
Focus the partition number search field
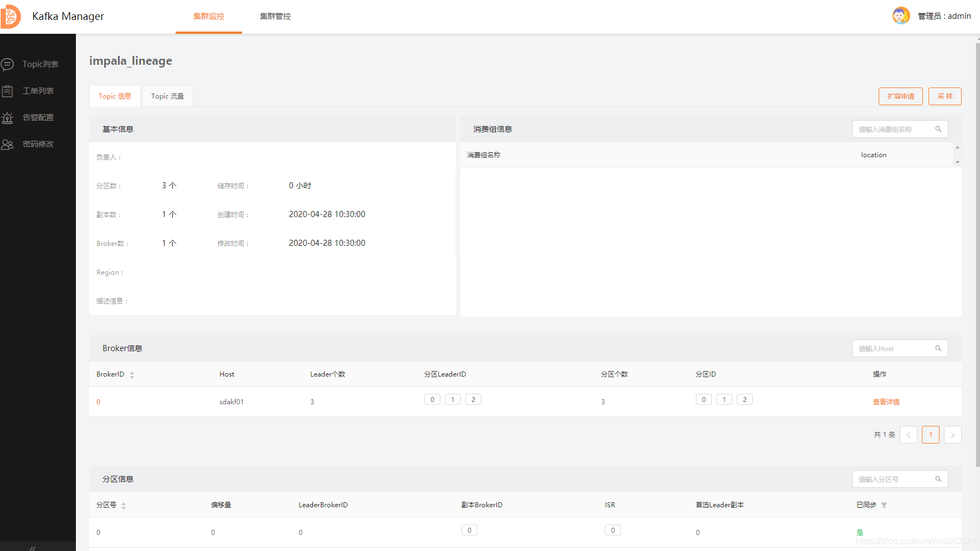tap(900, 479)
